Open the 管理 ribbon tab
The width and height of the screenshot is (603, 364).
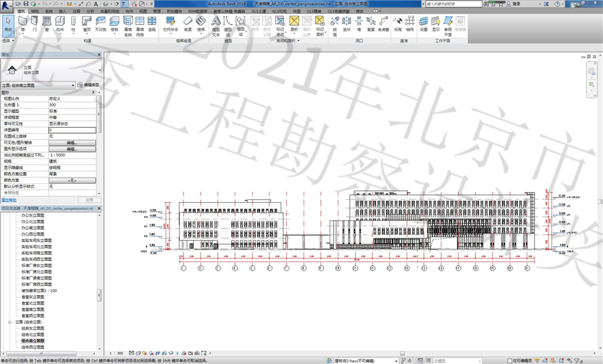coord(157,11)
